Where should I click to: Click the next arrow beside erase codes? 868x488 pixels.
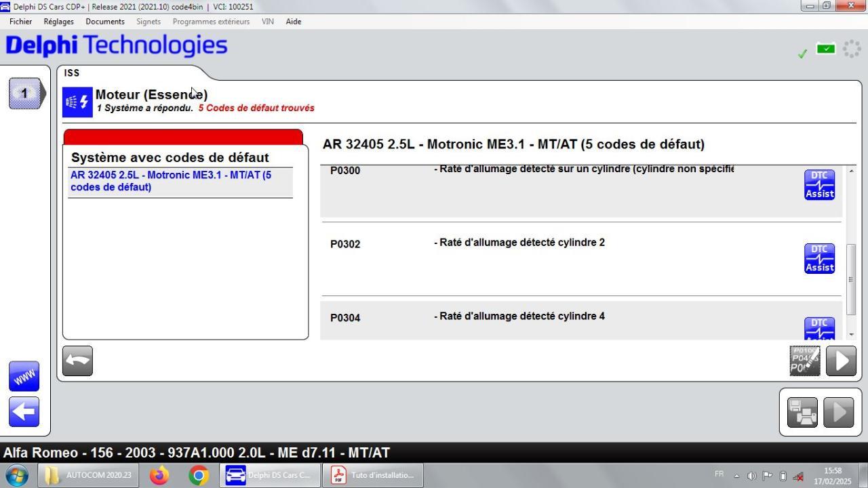[841, 361]
